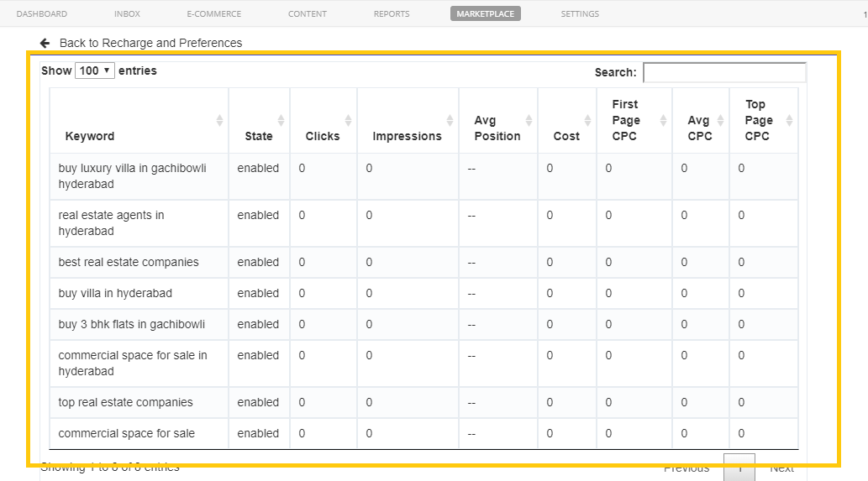868x481 pixels.
Task: Sort by First Page CPC arrows
Action: pyautogui.click(x=663, y=121)
